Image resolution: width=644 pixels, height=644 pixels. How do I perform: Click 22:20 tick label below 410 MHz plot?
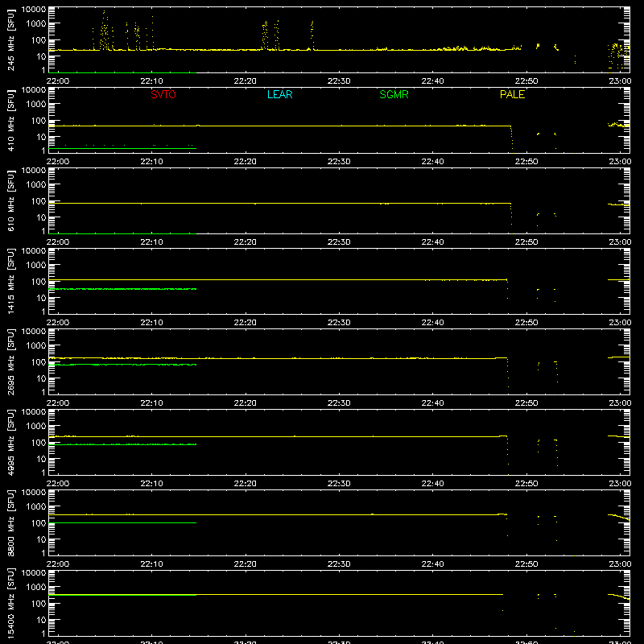click(246, 162)
